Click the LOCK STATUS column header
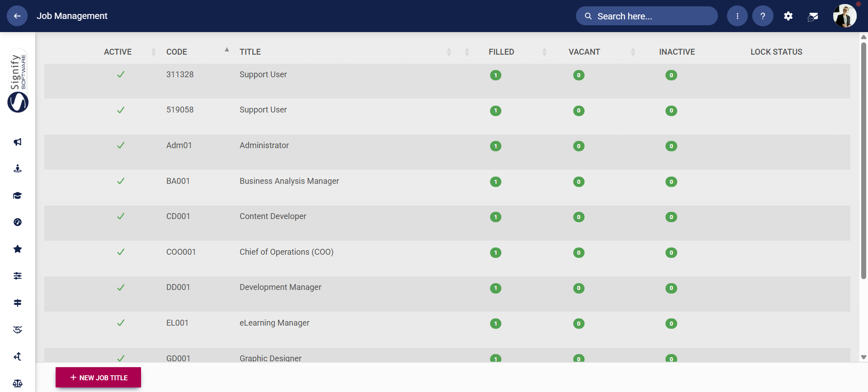The width and height of the screenshot is (868, 392). pos(776,52)
